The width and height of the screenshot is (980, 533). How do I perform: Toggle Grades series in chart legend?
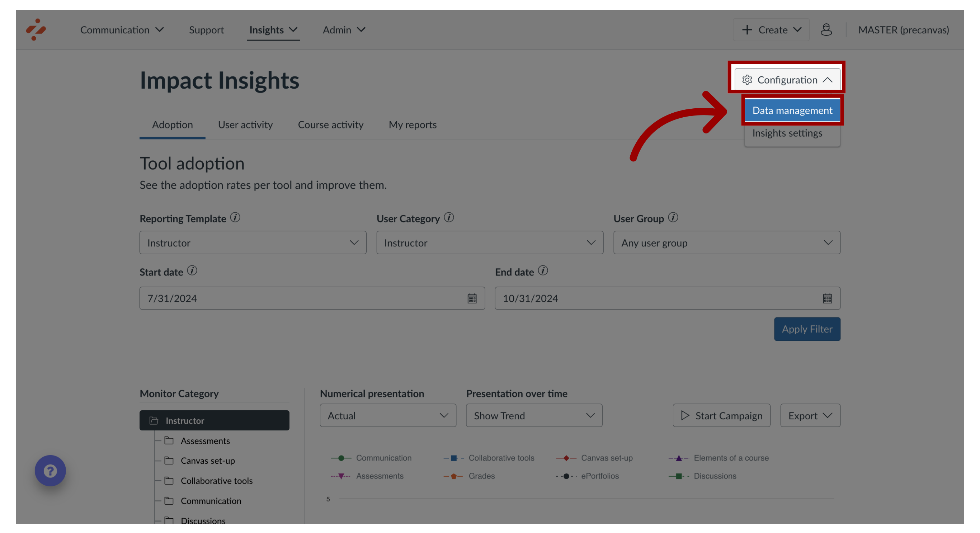[469, 476]
